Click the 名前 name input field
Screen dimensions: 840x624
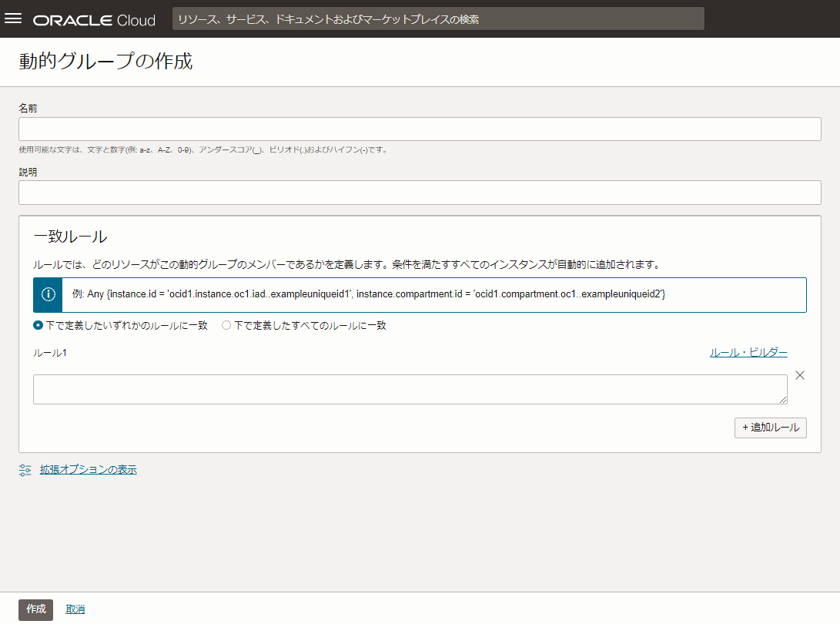click(x=420, y=129)
